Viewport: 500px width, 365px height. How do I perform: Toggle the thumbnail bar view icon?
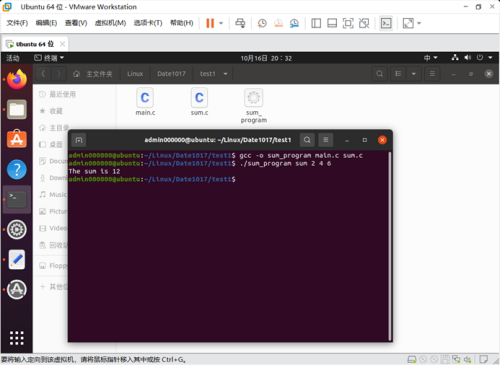coord(332,23)
